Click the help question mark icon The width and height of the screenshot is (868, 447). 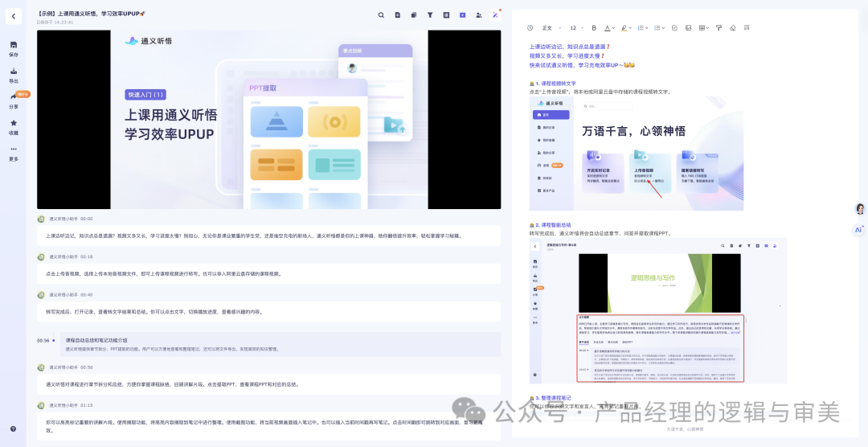coord(14,429)
